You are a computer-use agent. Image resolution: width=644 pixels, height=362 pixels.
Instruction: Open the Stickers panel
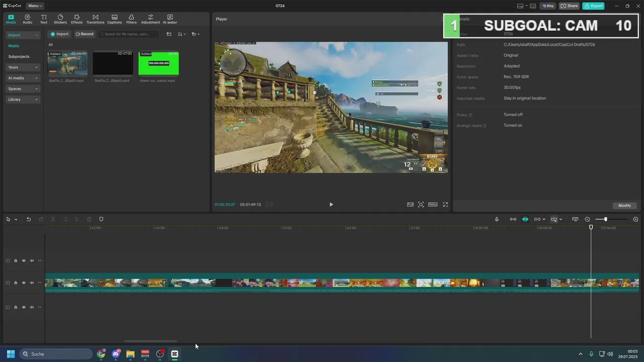[60, 19]
